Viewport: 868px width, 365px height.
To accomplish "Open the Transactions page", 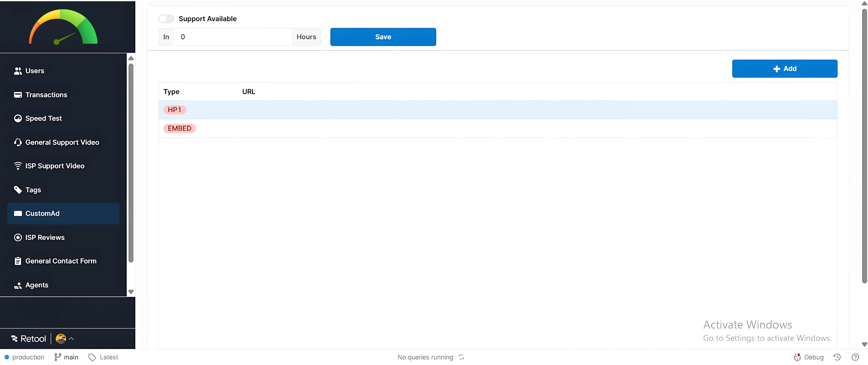I will tap(63, 95).
